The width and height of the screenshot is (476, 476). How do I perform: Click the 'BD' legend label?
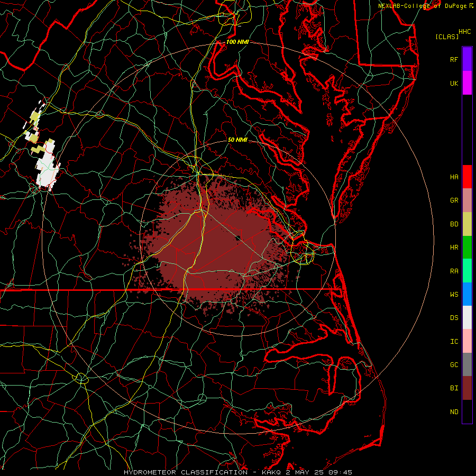click(454, 224)
